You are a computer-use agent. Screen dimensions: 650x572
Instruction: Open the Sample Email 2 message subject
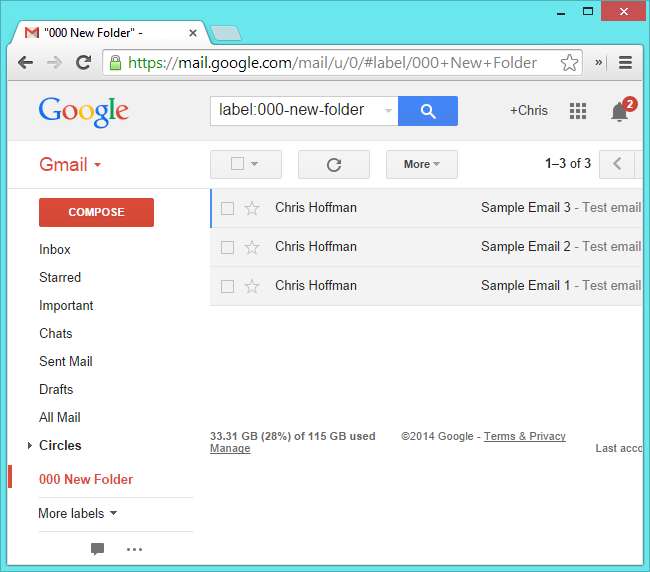(x=526, y=247)
